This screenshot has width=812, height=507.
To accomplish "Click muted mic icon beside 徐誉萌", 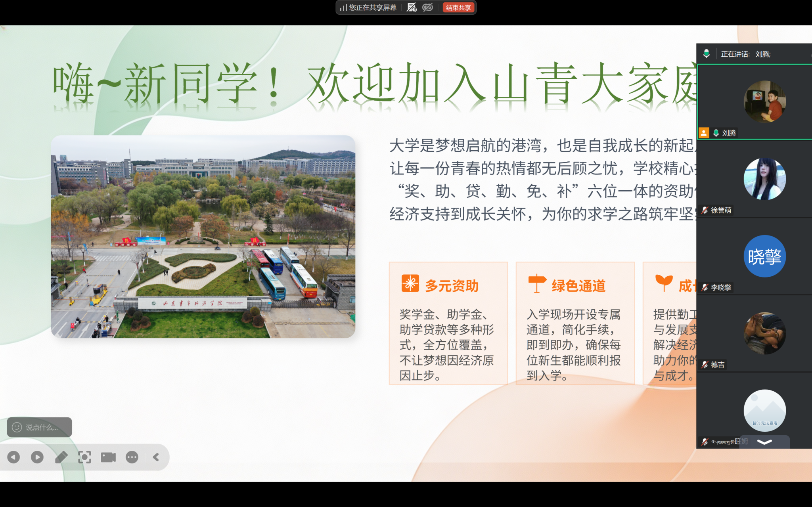I will [705, 210].
